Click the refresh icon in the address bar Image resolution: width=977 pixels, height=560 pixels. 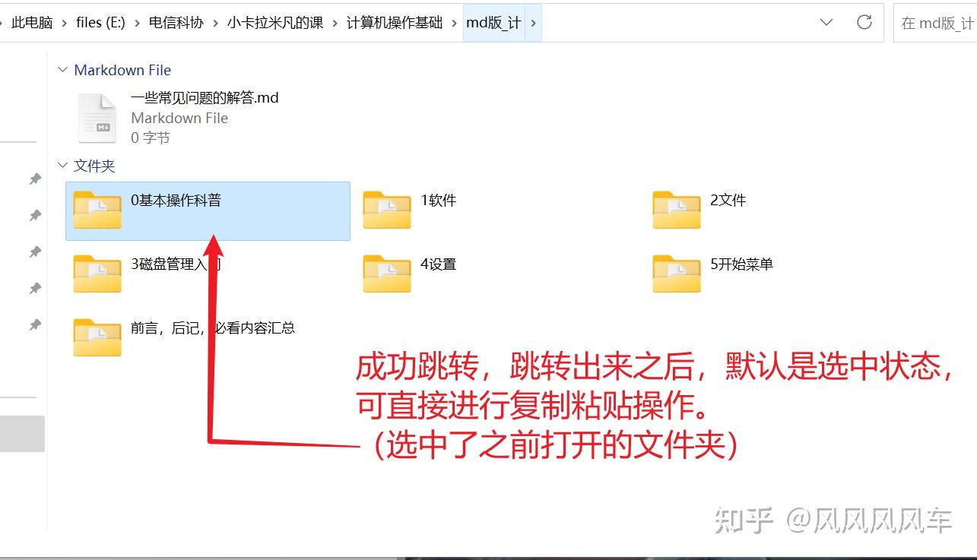coord(864,22)
